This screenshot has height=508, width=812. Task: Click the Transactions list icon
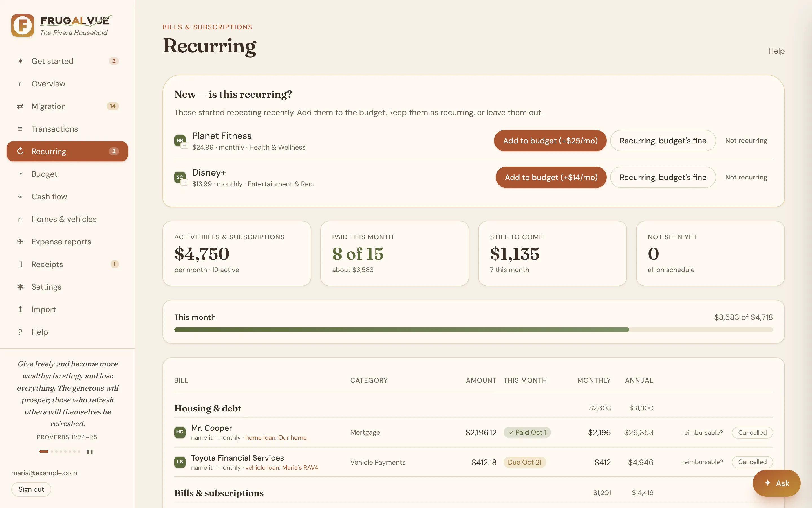(20, 129)
